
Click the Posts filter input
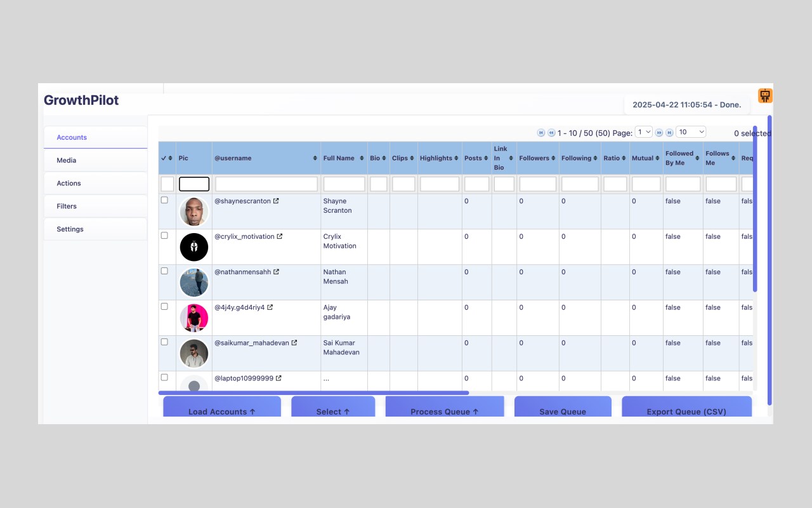coord(476,184)
